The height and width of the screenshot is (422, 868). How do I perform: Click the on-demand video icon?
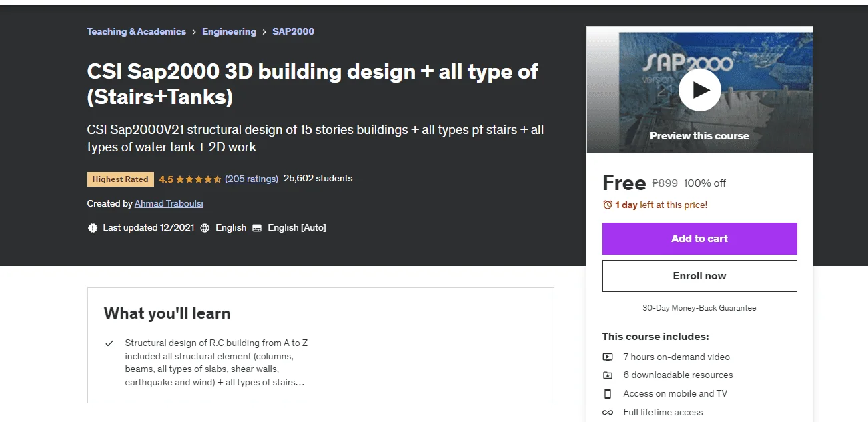[608, 357]
